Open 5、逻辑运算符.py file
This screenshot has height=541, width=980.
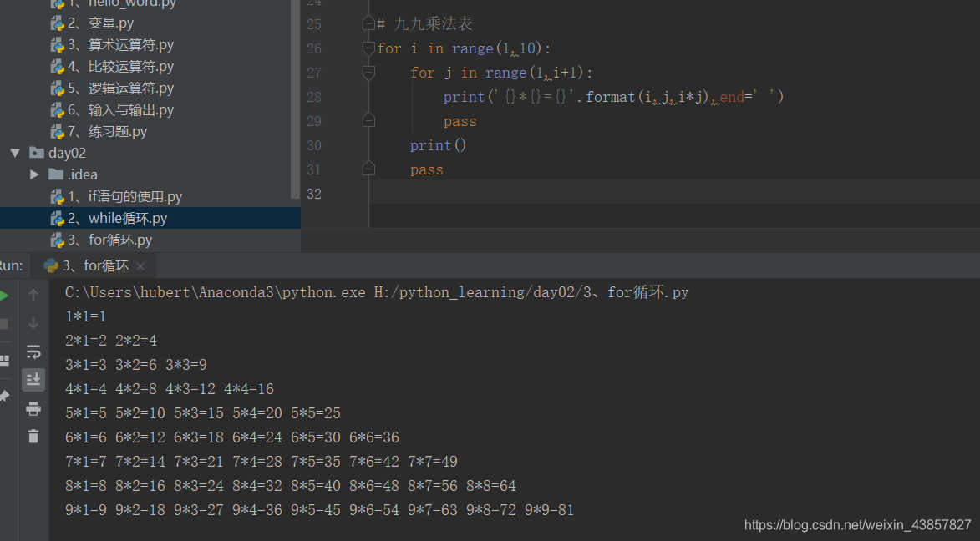pos(112,88)
